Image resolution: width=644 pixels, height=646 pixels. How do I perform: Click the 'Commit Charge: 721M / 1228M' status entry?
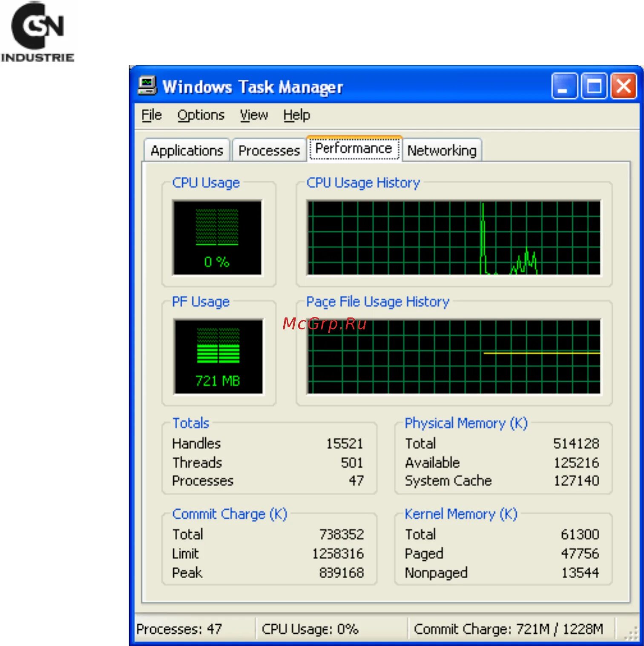[509, 629]
